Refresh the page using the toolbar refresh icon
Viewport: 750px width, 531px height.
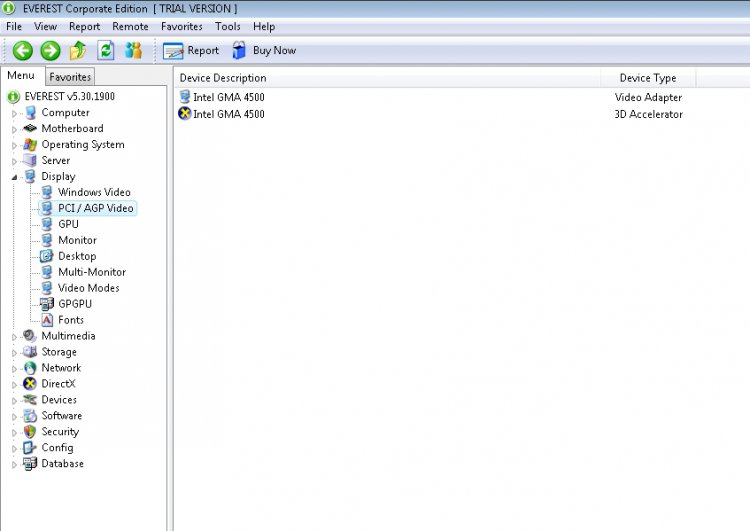point(106,50)
